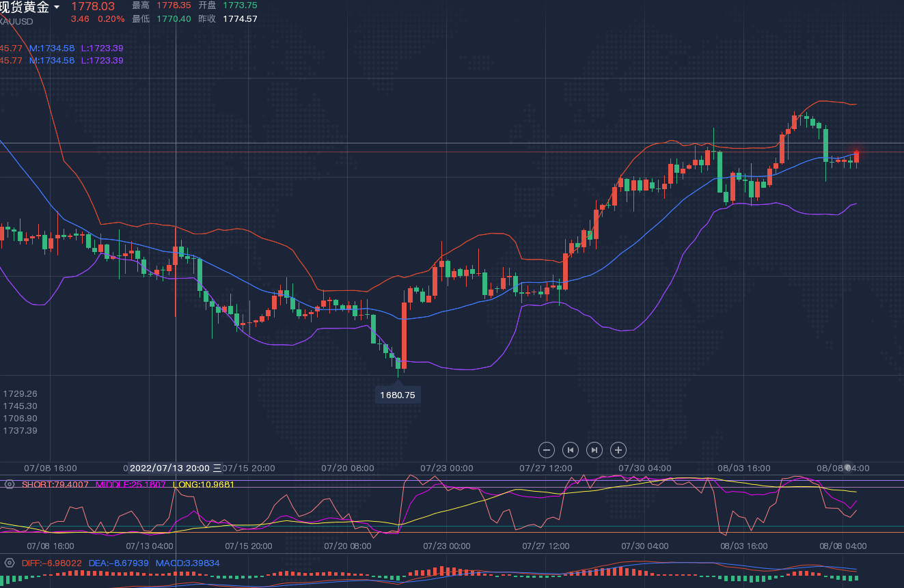The height and width of the screenshot is (588, 904).
Task: Click the 最高 1778.35 high value
Action: click(x=174, y=5)
